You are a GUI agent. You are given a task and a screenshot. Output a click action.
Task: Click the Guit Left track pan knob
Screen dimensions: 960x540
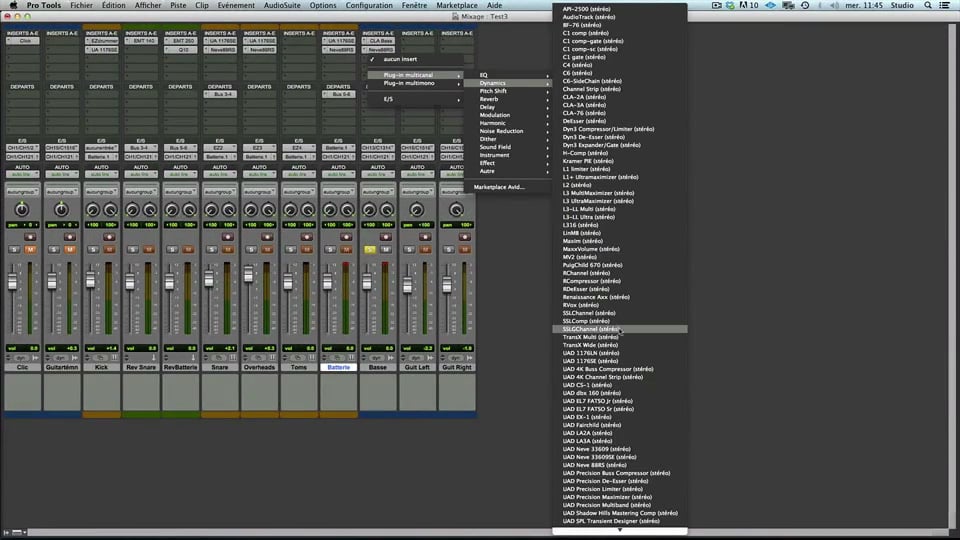pyautogui.click(x=417, y=210)
